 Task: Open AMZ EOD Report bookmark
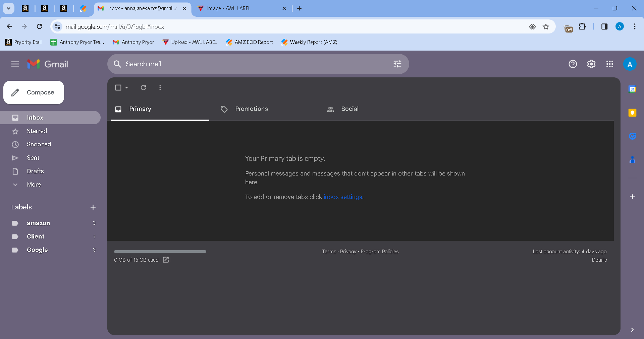[x=250, y=42]
